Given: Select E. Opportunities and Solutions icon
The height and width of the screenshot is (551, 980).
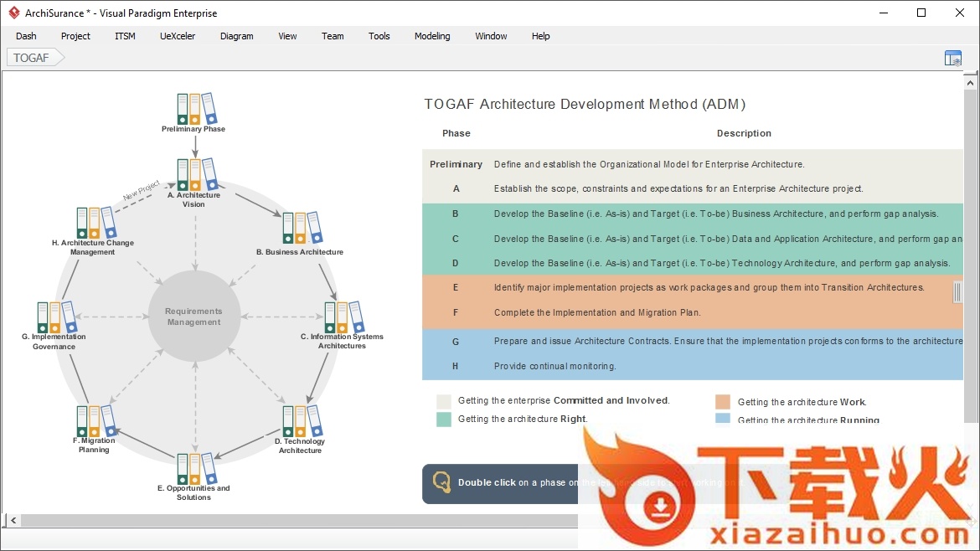Looking at the screenshot, I should click(196, 469).
